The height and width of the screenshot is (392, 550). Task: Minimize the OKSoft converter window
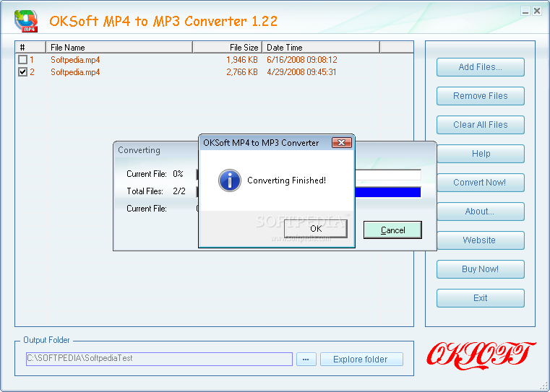525,11
